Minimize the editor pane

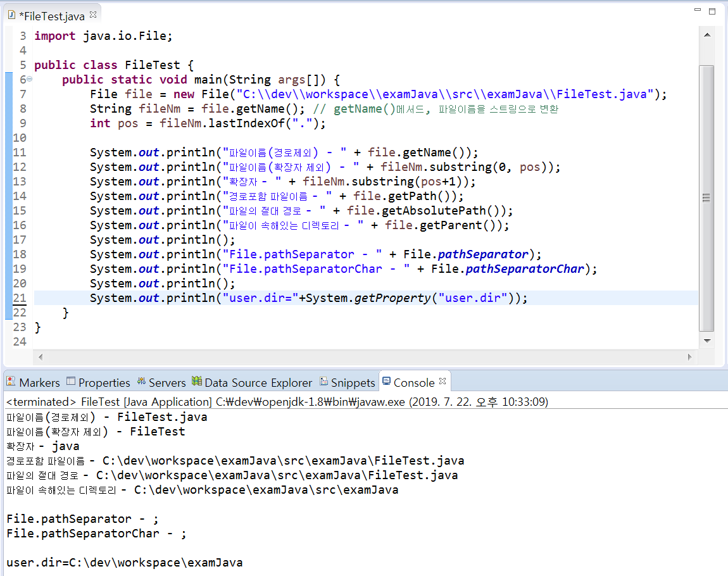click(698, 9)
